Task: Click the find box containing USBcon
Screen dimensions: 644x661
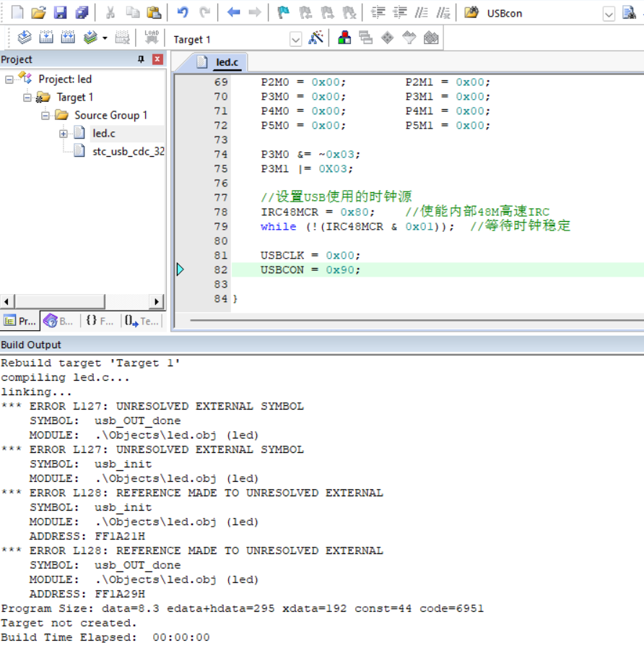Action: point(544,14)
